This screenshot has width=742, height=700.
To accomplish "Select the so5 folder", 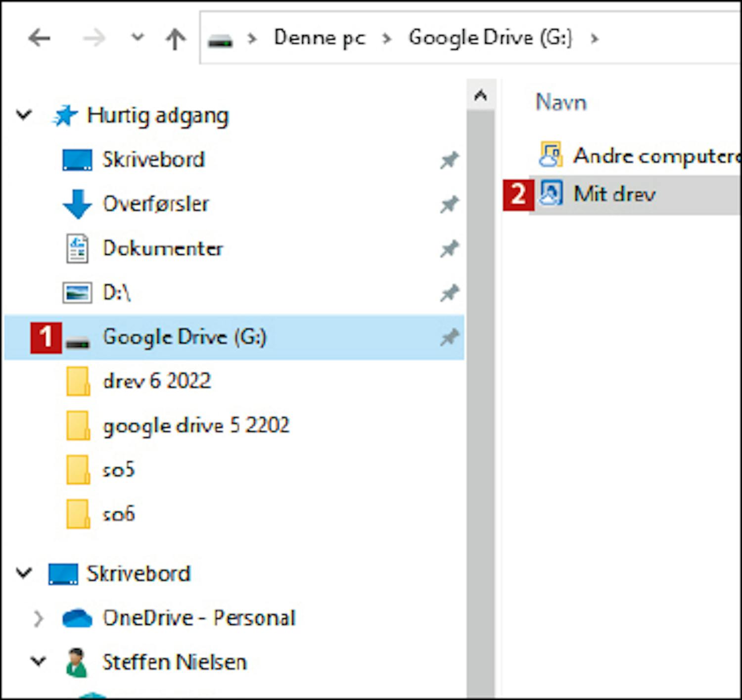I will coord(118,470).
